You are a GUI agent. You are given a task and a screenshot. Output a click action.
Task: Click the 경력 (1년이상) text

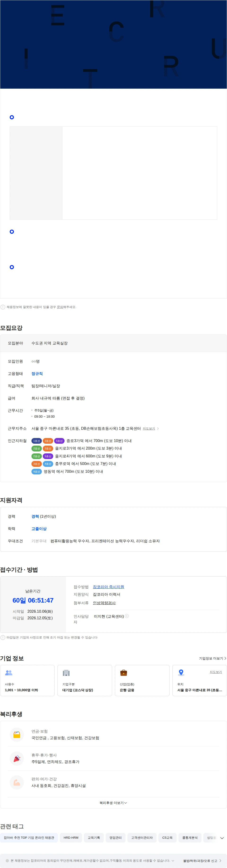[44, 516]
